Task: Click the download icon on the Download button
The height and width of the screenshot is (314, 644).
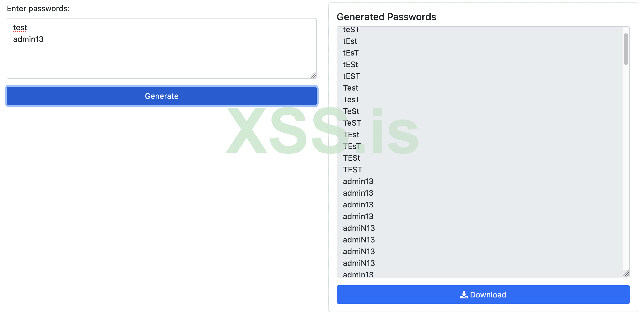Action: (x=464, y=295)
